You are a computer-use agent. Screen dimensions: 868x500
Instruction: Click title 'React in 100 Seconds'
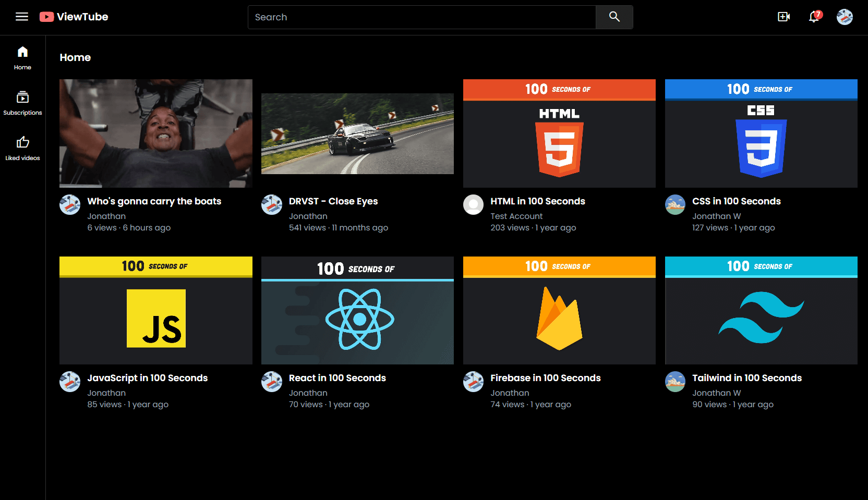coord(337,378)
